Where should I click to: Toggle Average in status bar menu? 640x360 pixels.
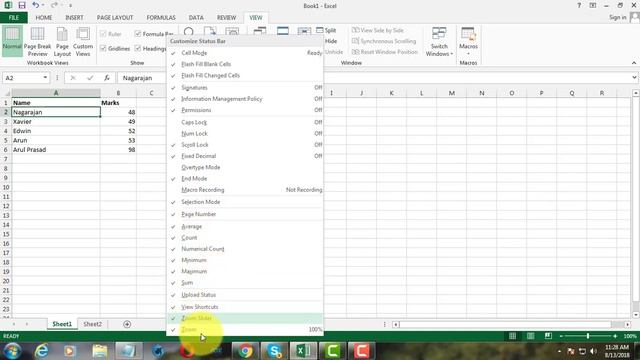point(245,227)
